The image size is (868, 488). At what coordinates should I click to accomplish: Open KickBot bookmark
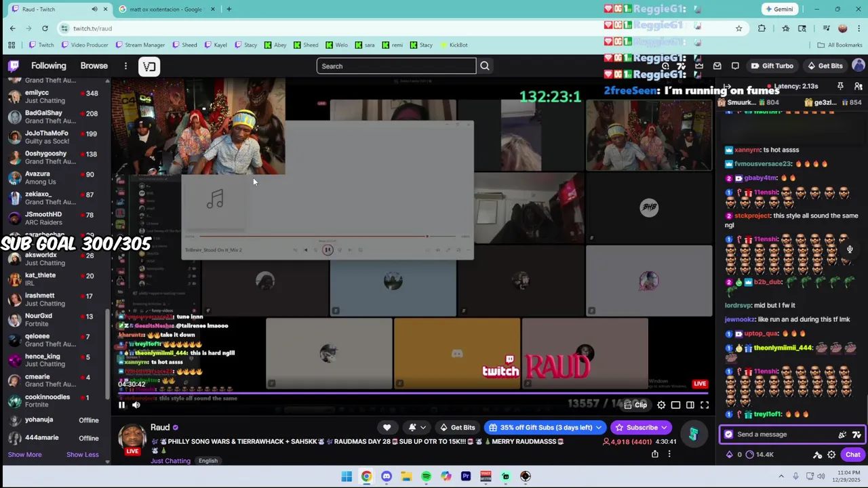(454, 45)
